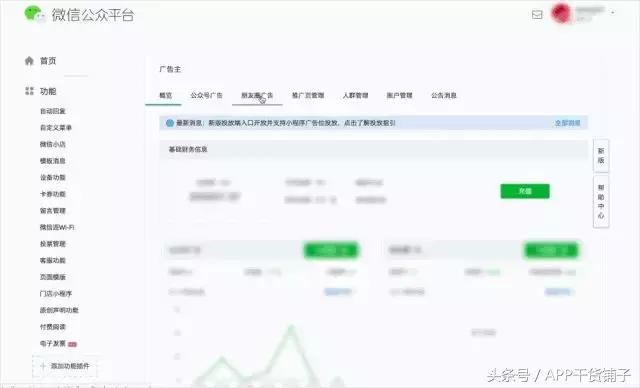
Task: Open 卡券功能 in the sidebar
Action: (53, 194)
